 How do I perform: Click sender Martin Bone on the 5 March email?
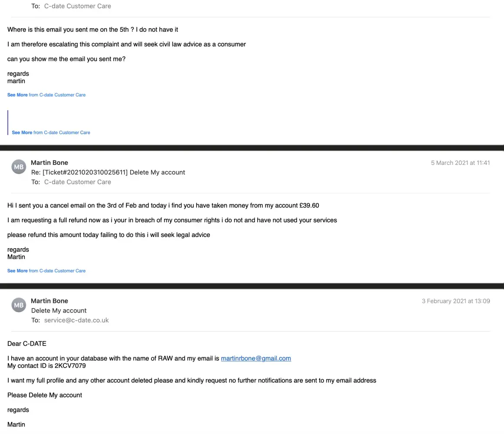coord(49,163)
